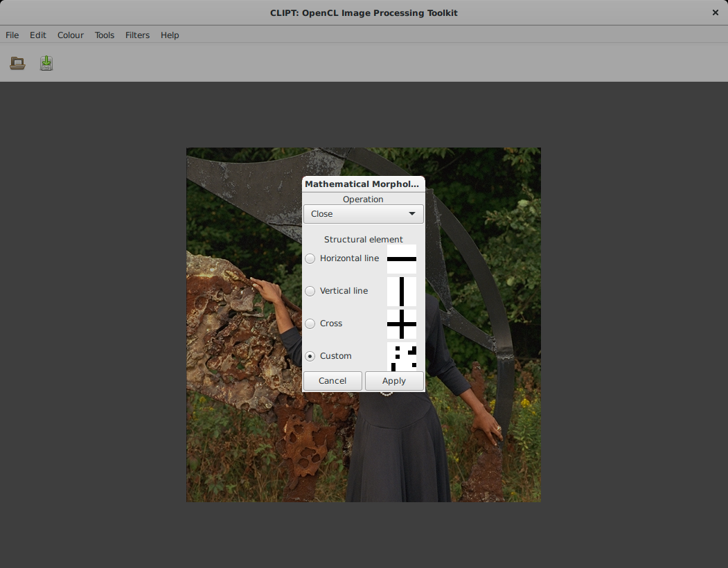Select the Horizontal line radio button

point(310,259)
